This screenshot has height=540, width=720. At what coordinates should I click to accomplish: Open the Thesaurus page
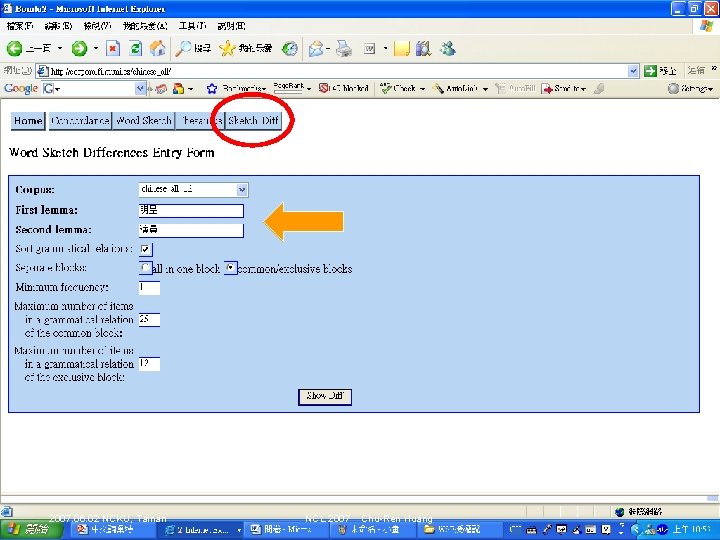pyautogui.click(x=200, y=121)
